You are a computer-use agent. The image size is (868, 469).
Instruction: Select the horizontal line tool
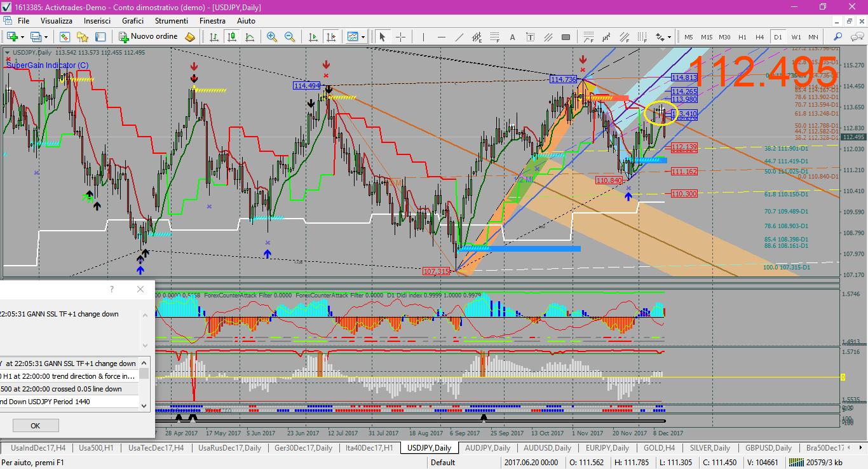(441, 37)
